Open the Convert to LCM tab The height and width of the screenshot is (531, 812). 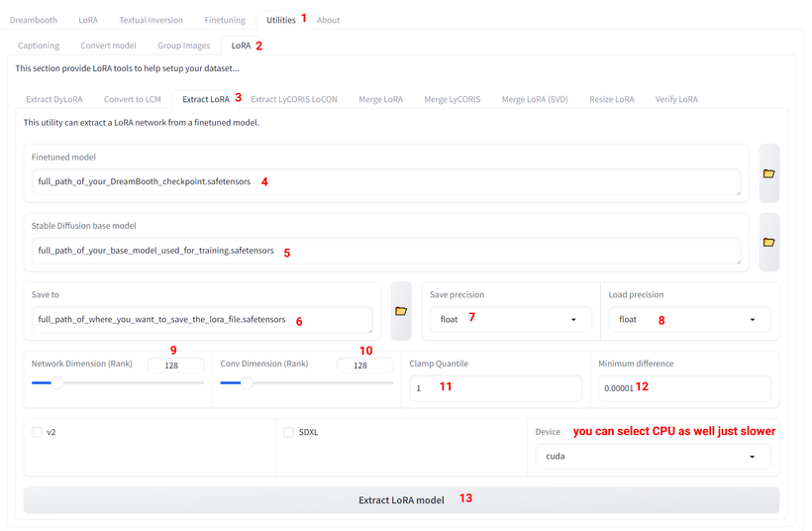pyautogui.click(x=133, y=99)
